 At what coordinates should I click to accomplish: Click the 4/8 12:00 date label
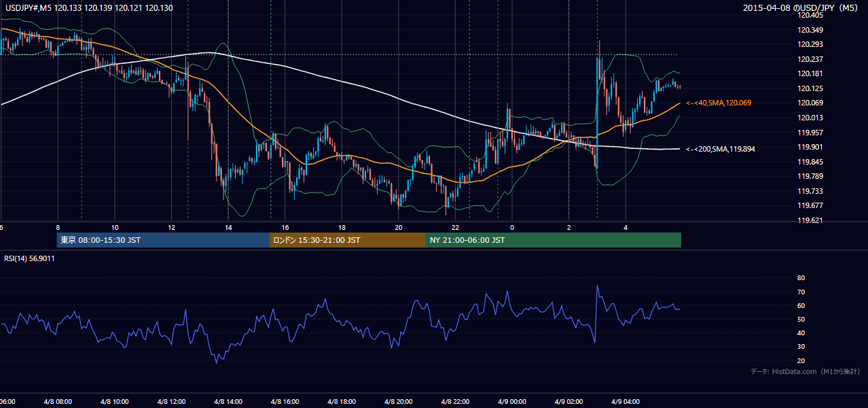pyautogui.click(x=170, y=402)
